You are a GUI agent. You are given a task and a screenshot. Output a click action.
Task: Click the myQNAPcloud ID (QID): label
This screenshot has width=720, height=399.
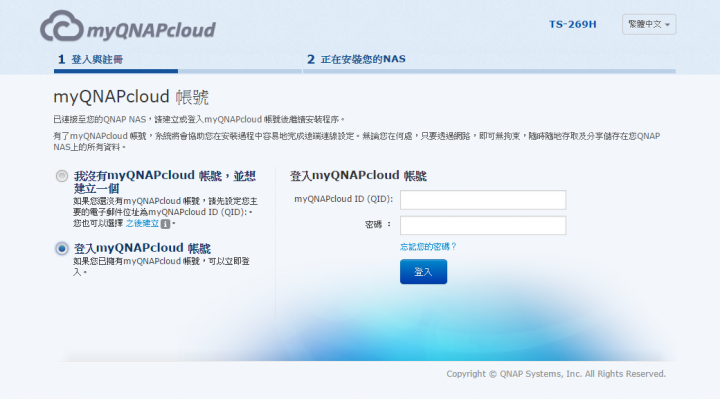point(343,199)
